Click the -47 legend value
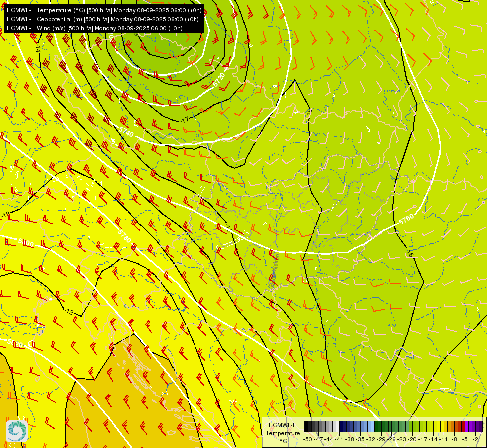The image size is (487, 448). pyautogui.click(x=318, y=439)
